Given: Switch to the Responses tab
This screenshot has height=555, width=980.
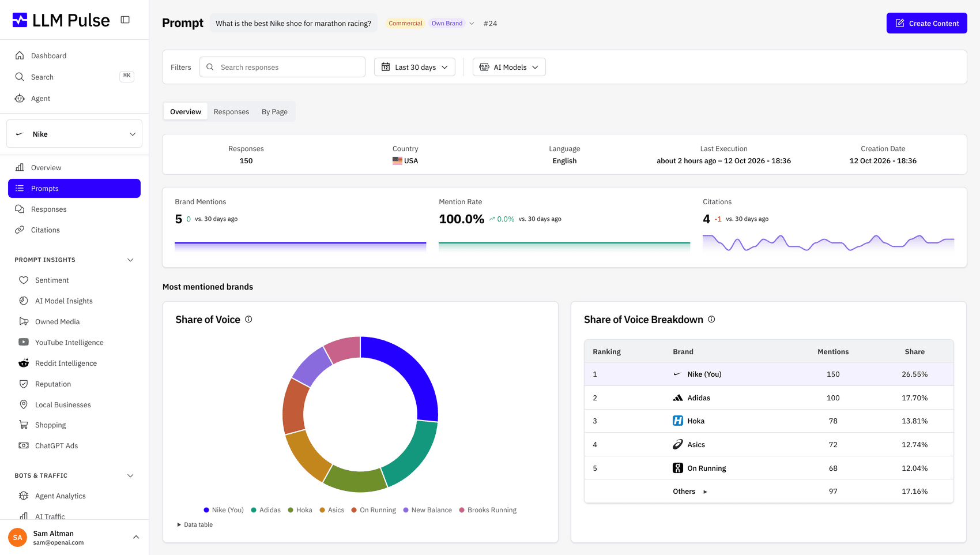Looking at the screenshot, I should pos(231,112).
